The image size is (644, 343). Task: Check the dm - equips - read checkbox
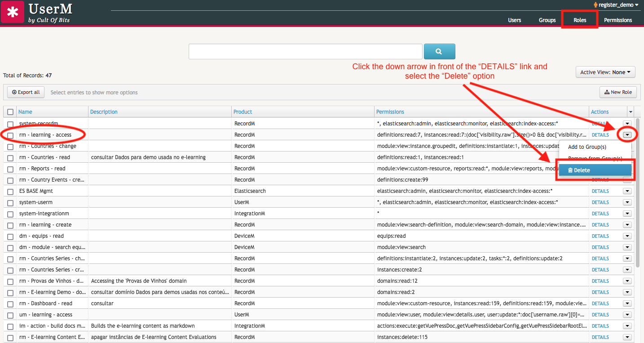pos(10,236)
